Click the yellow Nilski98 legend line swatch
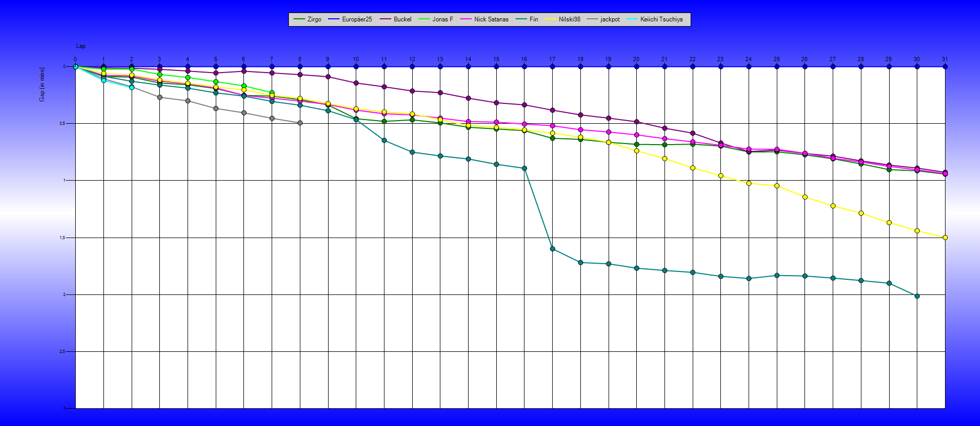This screenshot has width=980, height=426. 551,19
